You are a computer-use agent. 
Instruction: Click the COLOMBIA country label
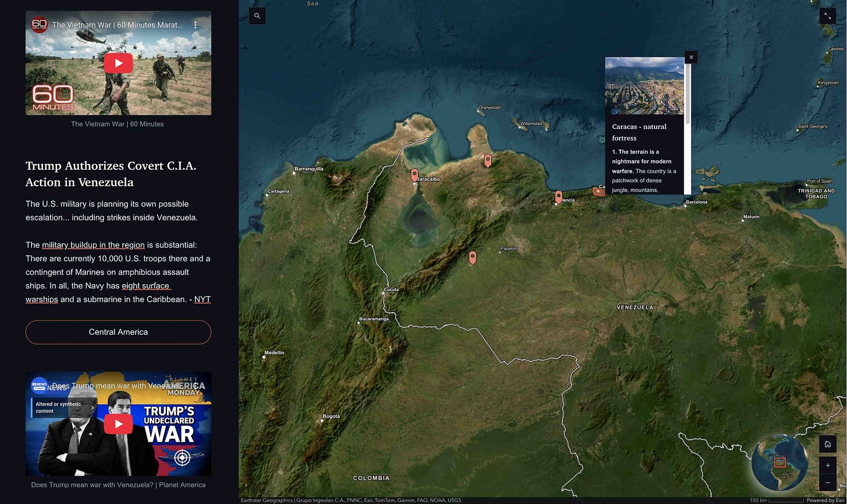tap(371, 478)
